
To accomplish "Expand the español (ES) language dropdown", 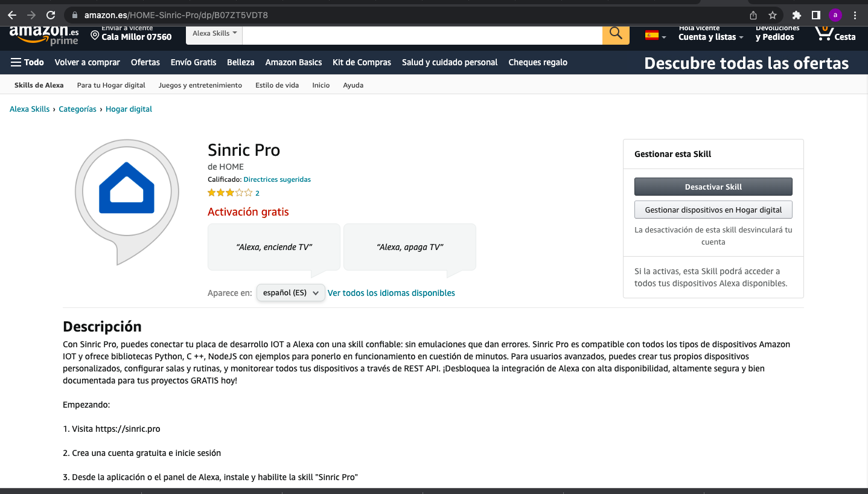I will click(x=290, y=293).
